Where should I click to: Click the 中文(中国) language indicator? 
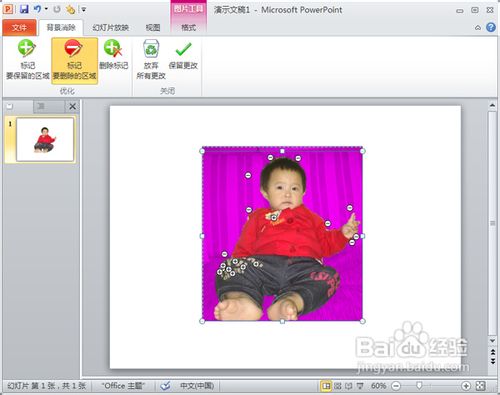[x=197, y=386]
